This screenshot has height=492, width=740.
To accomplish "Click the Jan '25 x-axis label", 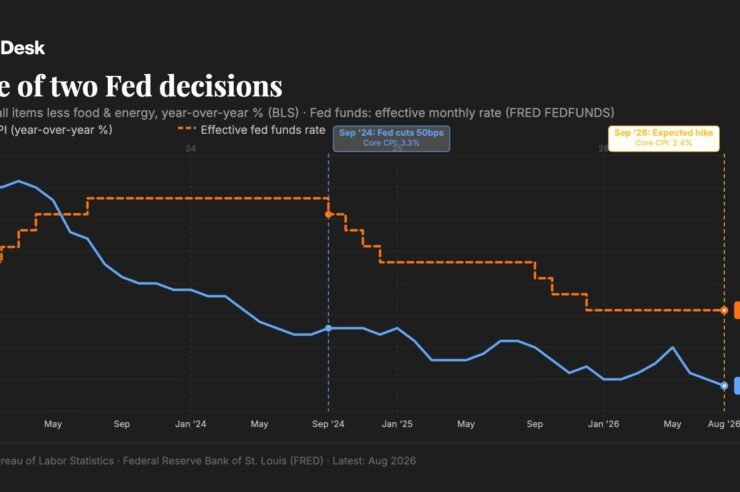I will (397, 424).
